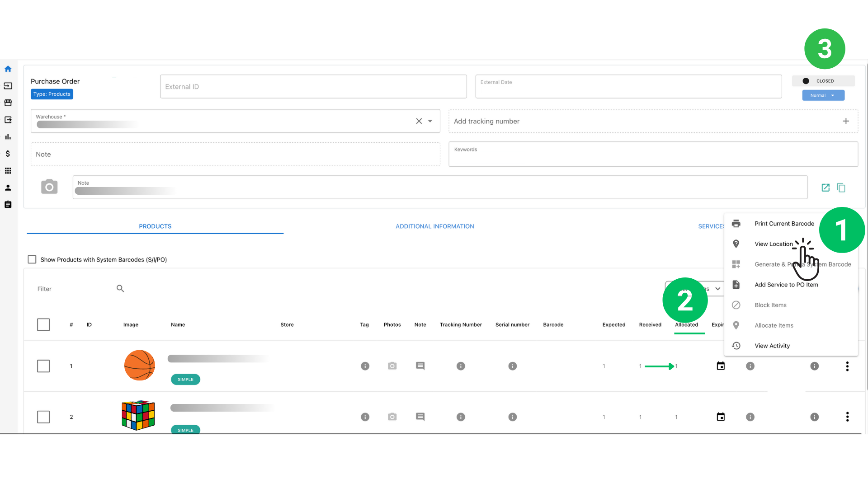868x488 pixels.
Task: Click the three-dot menu on row 2
Action: [x=847, y=417]
